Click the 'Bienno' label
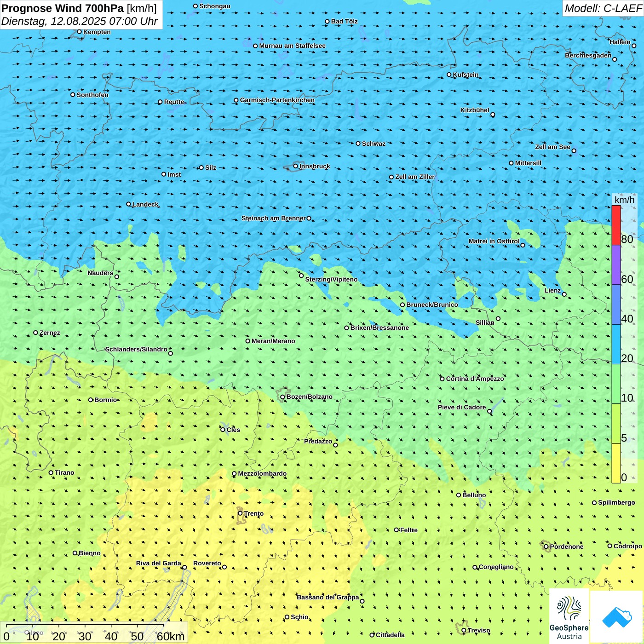This screenshot has height=644, width=644. tap(89, 553)
